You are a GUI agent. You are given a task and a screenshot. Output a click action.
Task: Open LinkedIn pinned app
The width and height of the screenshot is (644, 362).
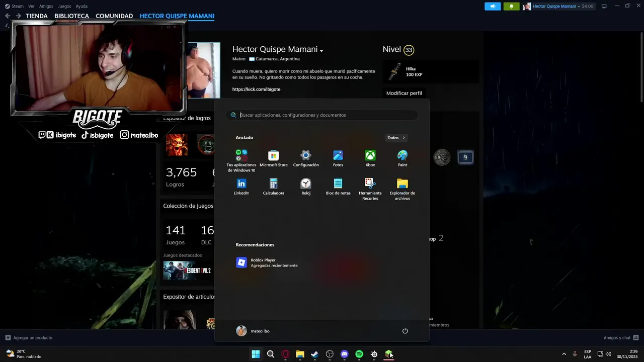coord(242,187)
